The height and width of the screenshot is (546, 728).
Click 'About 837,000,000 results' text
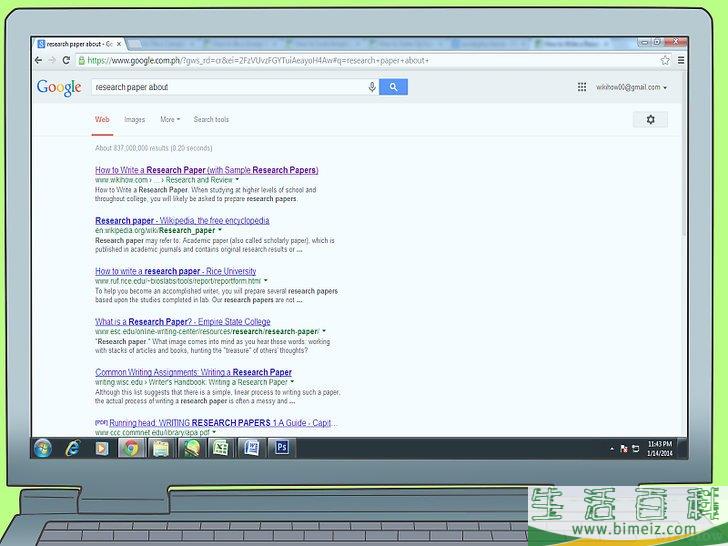tap(153, 148)
